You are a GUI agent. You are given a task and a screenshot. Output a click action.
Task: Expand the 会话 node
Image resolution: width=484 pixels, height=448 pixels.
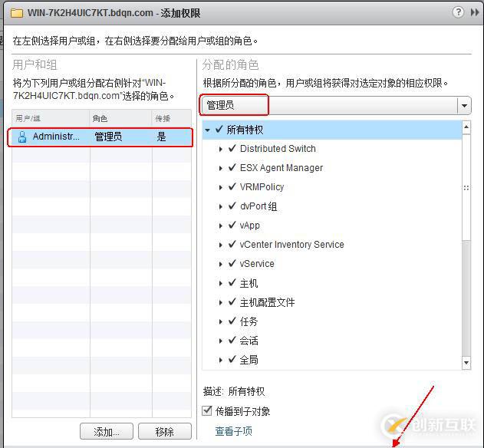220,341
